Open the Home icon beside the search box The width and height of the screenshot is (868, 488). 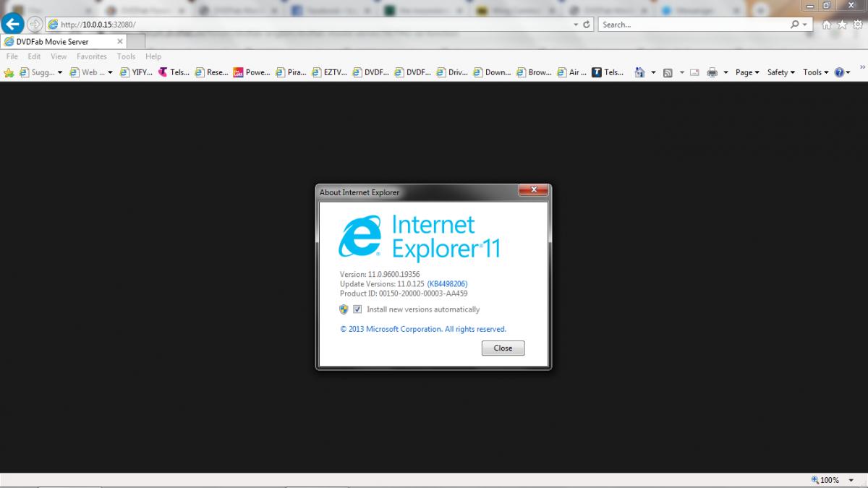(827, 25)
